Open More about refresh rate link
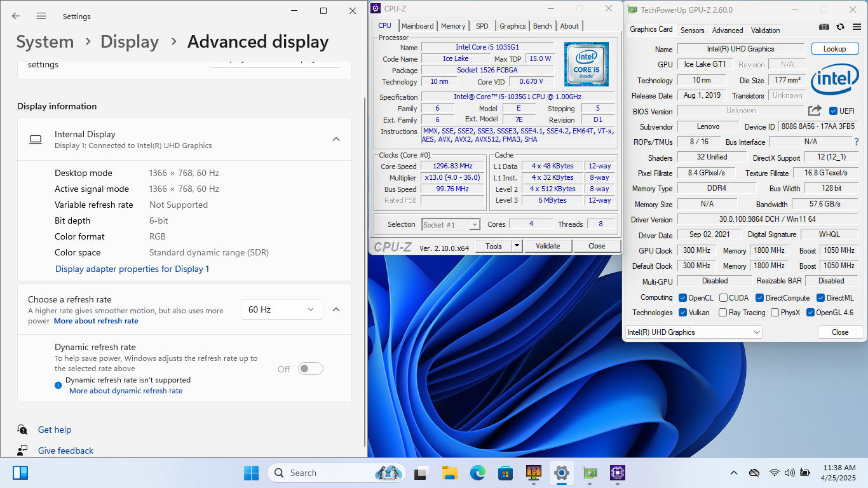Screen dimensions: 868x488 point(96,321)
